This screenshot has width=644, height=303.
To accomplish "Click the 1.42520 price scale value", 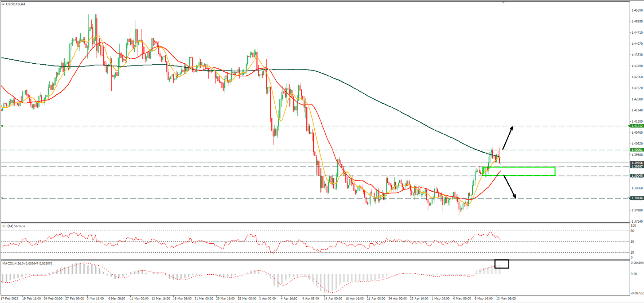I will click(636, 88).
